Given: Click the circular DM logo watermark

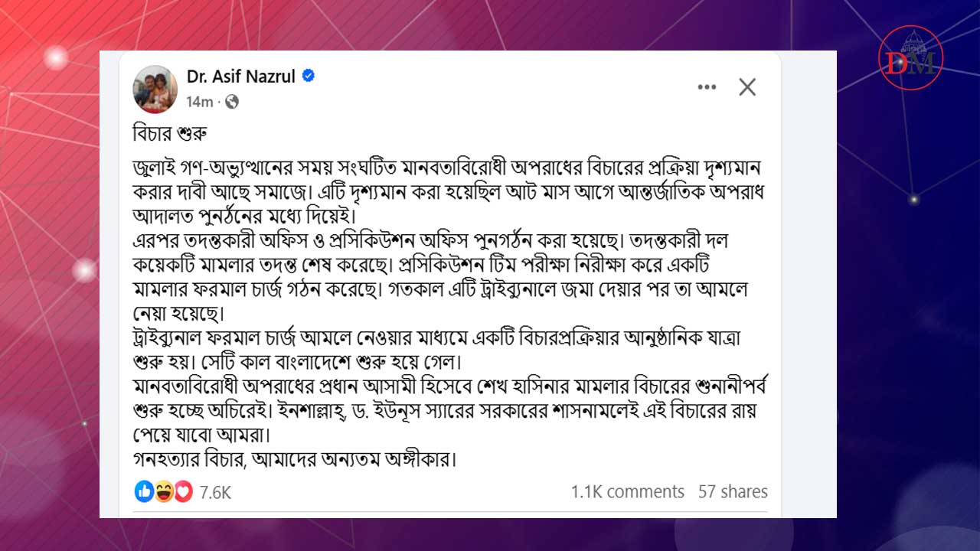Looking at the screenshot, I should 910,57.
